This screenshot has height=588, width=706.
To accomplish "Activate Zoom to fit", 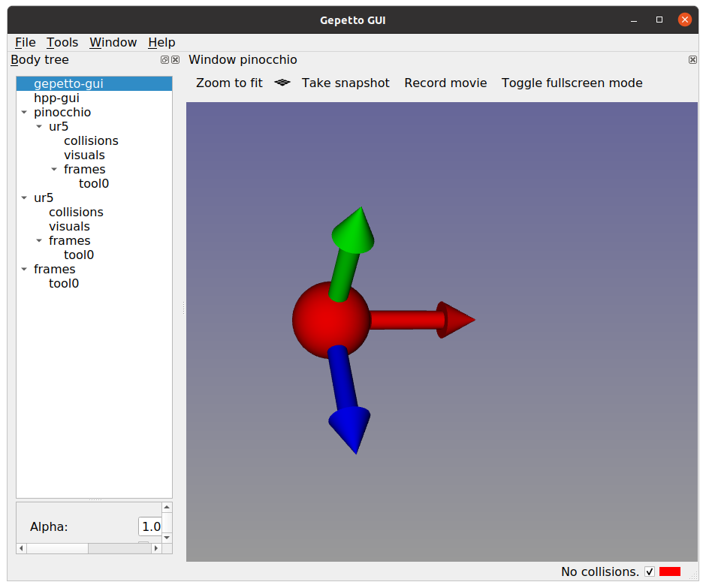I will tap(229, 83).
